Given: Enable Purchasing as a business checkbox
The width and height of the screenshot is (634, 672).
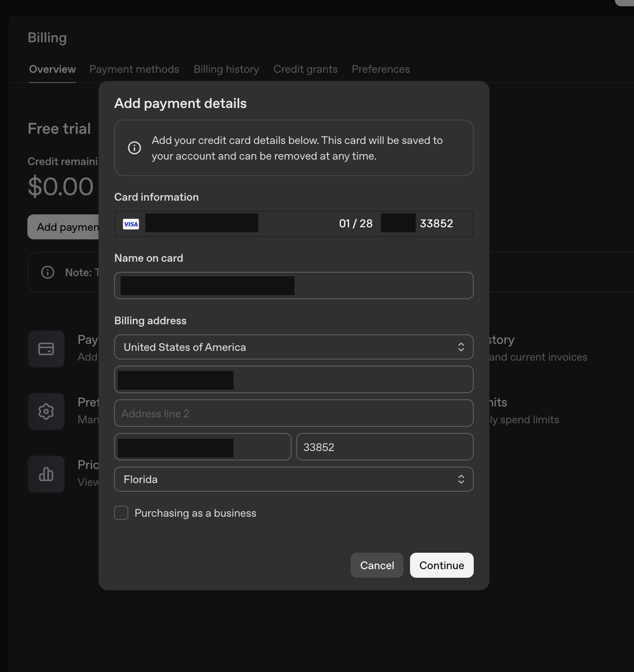Looking at the screenshot, I should pyautogui.click(x=121, y=513).
